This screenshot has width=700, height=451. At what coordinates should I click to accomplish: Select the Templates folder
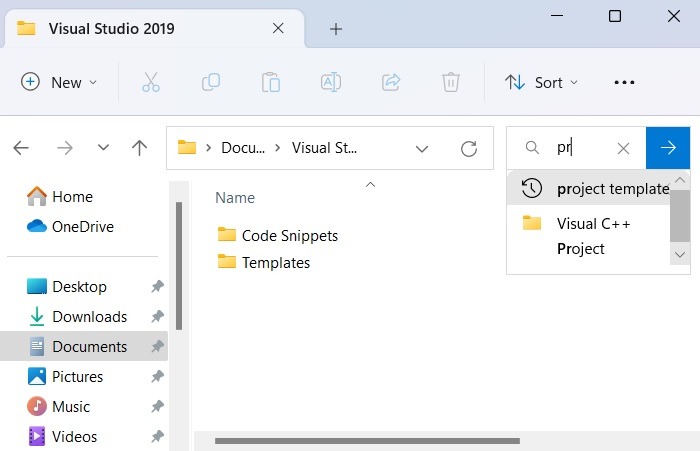(x=263, y=262)
